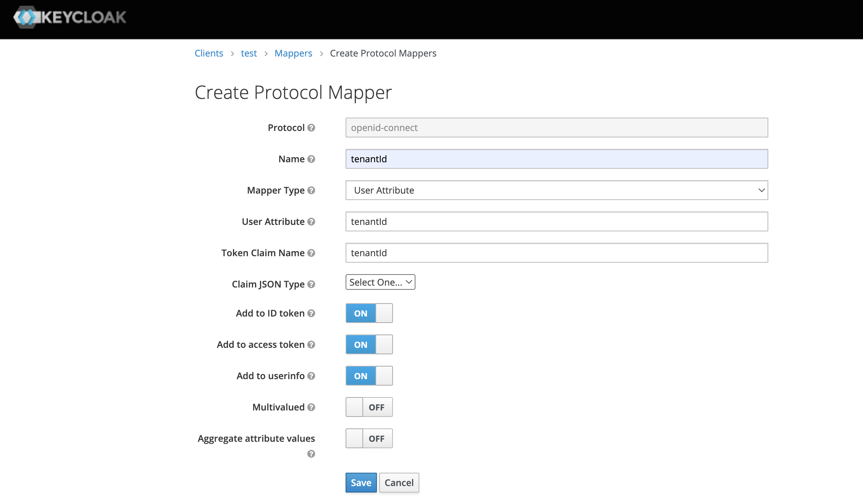Turn on Aggregate attribute values switch
This screenshot has height=504, width=863.
point(369,438)
